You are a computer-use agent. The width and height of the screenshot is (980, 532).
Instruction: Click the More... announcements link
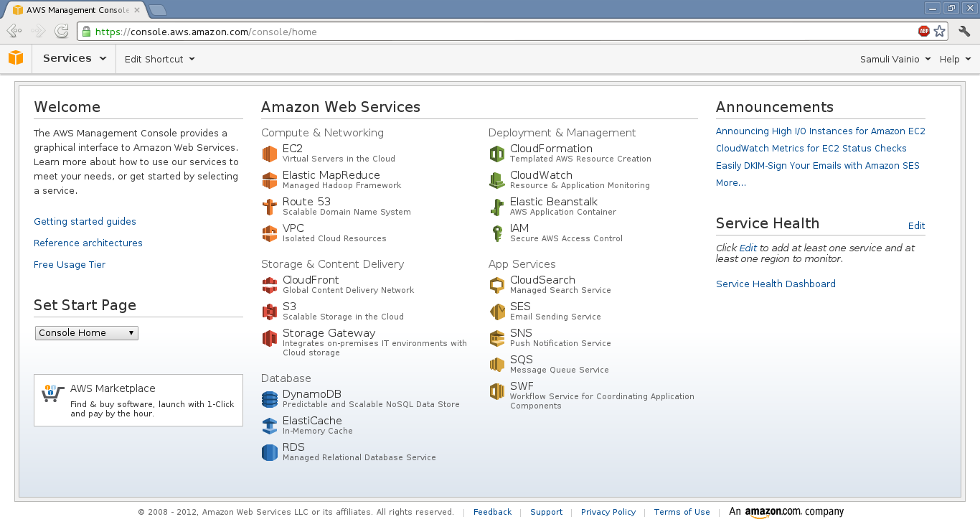[x=731, y=183]
